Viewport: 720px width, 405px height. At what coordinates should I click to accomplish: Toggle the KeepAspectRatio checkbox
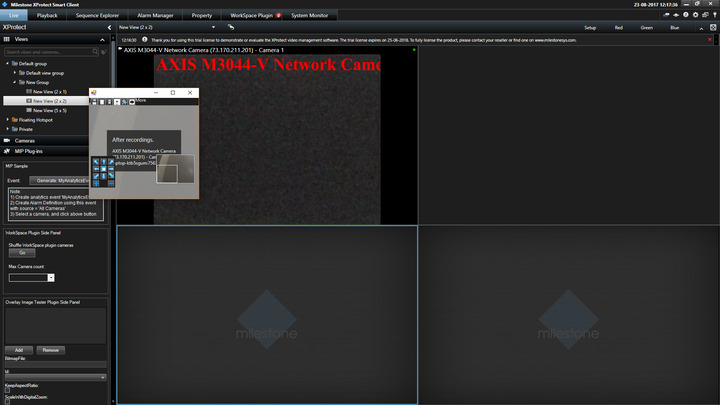click(7, 390)
